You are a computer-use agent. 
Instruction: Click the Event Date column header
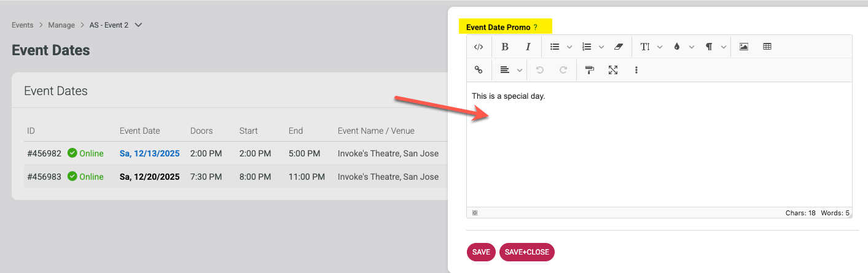[140, 131]
